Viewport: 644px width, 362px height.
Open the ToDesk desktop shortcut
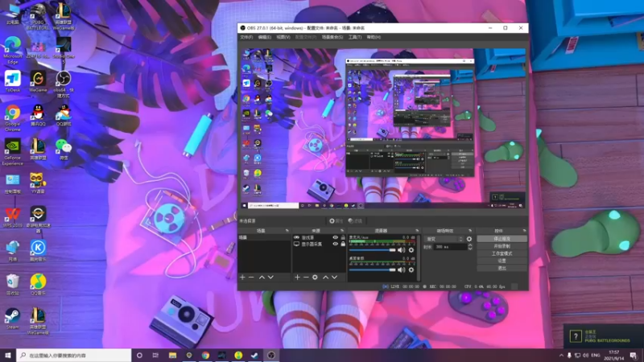[x=13, y=81]
